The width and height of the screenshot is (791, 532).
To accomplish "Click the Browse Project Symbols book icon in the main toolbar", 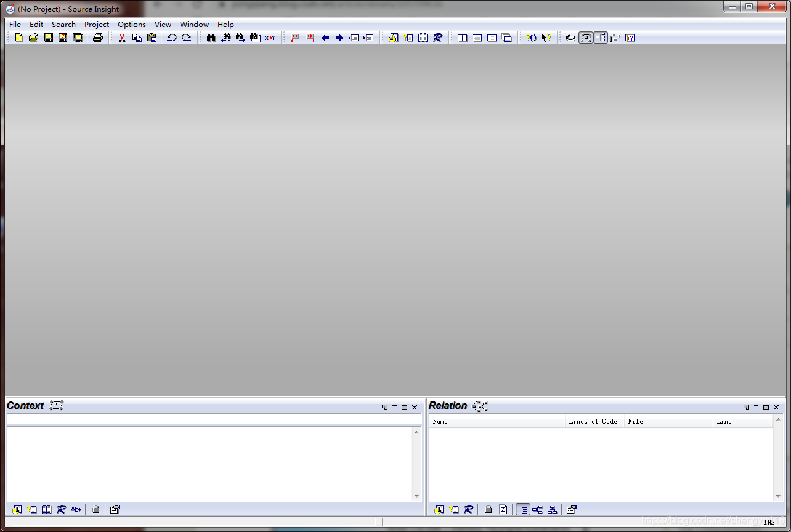I will pos(423,38).
